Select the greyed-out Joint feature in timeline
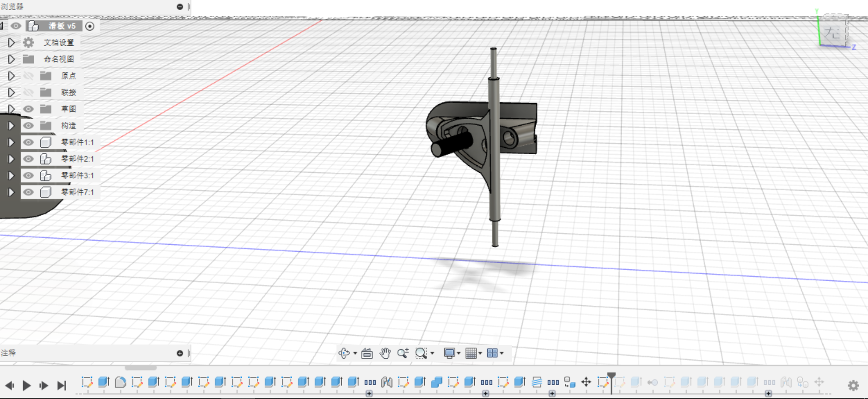The width and height of the screenshot is (868, 399). [x=653, y=382]
